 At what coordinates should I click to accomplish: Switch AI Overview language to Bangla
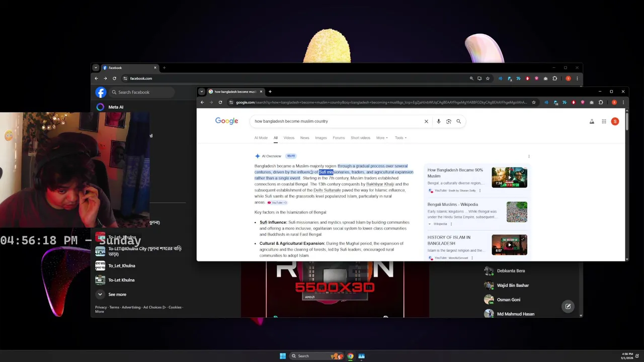[x=291, y=156]
